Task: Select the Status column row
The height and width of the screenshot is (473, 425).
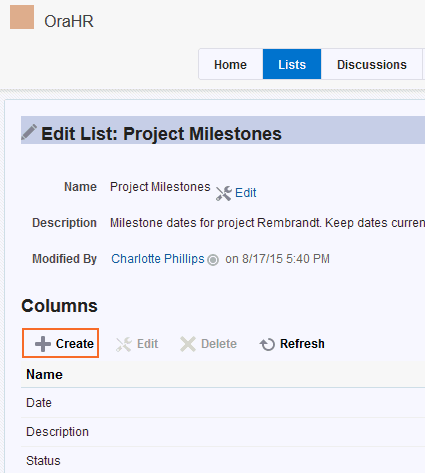Action: [223, 460]
